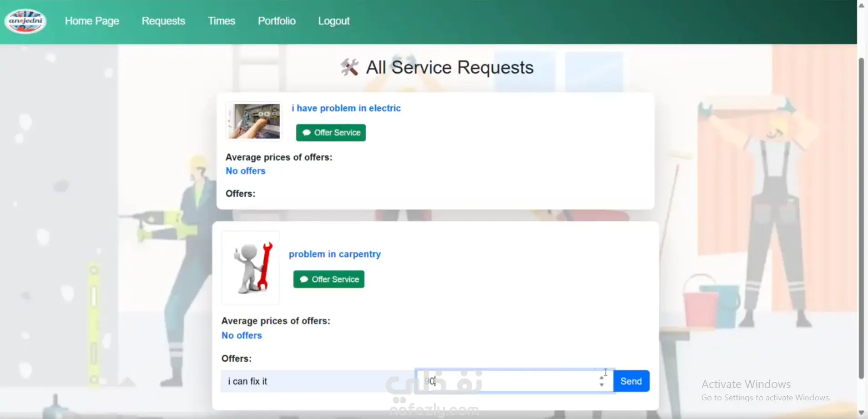This screenshot has width=868, height=419.
Task: Click the scrollbar's up arrow at the top
Action: click(861, 5)
